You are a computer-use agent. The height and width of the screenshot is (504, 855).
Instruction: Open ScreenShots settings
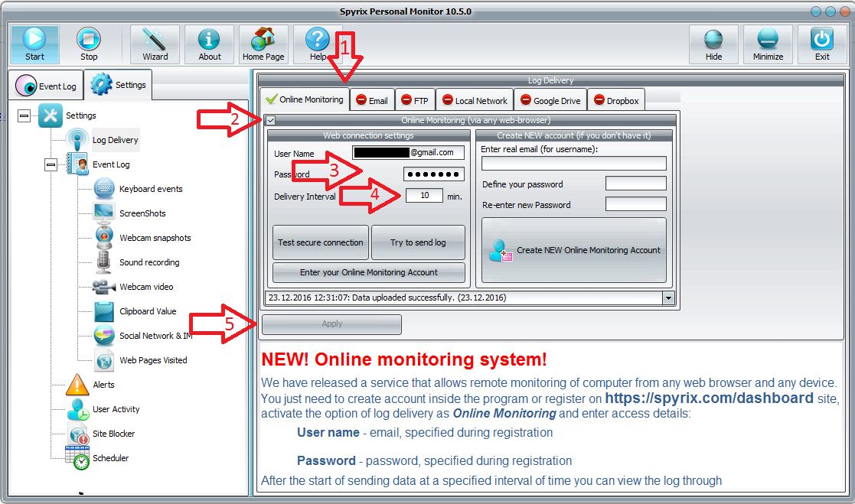tap(142, 213)
